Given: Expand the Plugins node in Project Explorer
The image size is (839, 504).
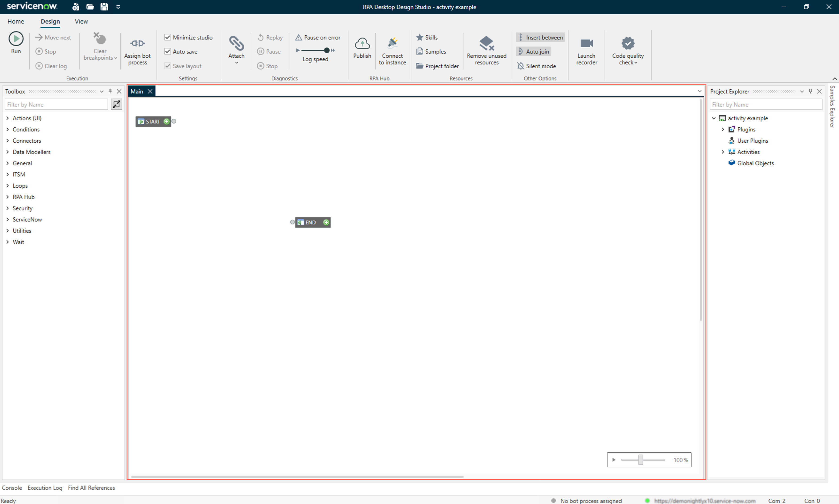Looking at the screenshot, I should 723,129.
